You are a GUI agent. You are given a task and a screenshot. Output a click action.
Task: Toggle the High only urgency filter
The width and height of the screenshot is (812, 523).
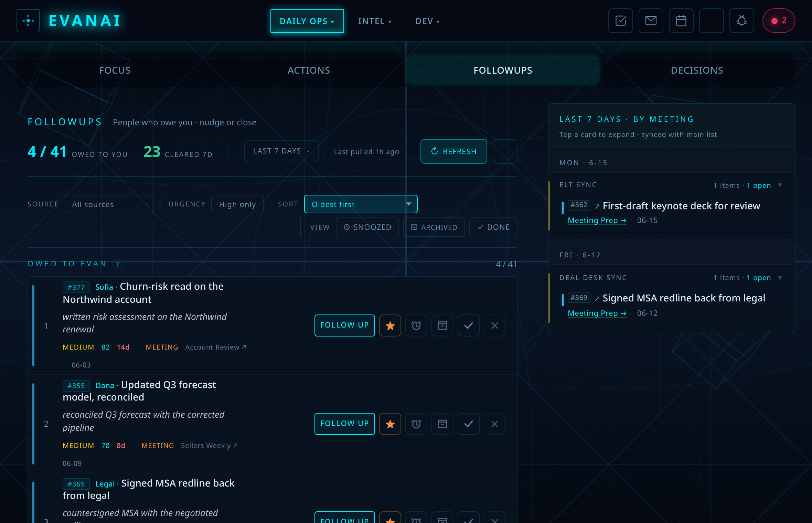pyautogui.click(x=237, y=204)
